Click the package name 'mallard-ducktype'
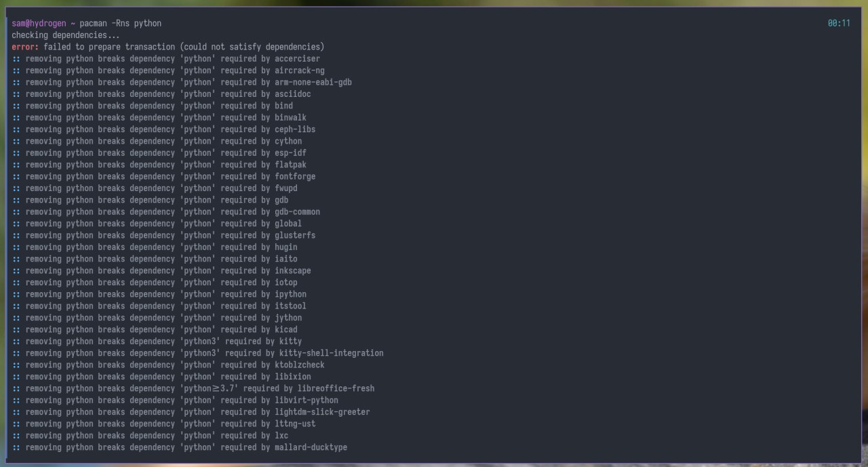Viewport: 868px width, 467px height. pos(311,447)
